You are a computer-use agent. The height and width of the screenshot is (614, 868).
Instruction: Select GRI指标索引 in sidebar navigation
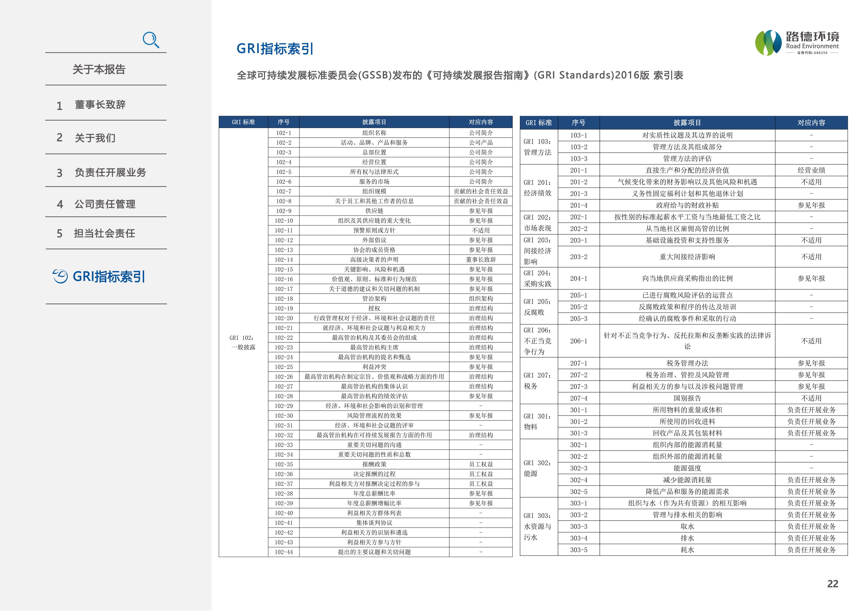pyautogui.click(x=108, y=277)
